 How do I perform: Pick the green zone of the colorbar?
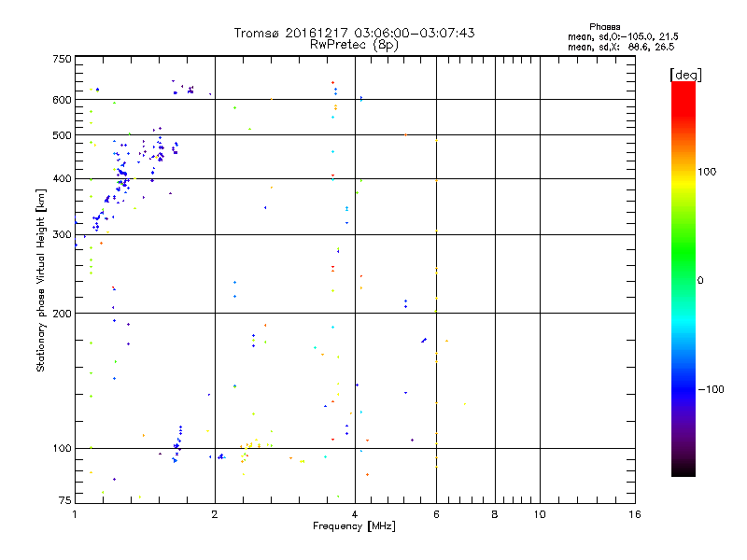pos(683,271)
